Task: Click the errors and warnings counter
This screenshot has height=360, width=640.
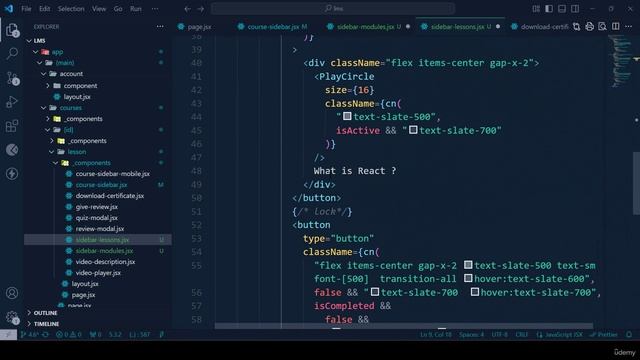Action: 69,334
